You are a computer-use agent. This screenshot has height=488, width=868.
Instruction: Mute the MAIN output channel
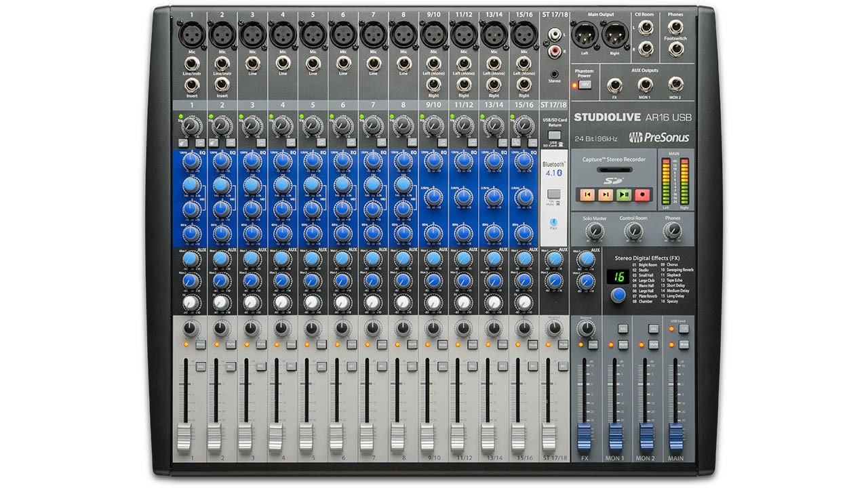684,345
